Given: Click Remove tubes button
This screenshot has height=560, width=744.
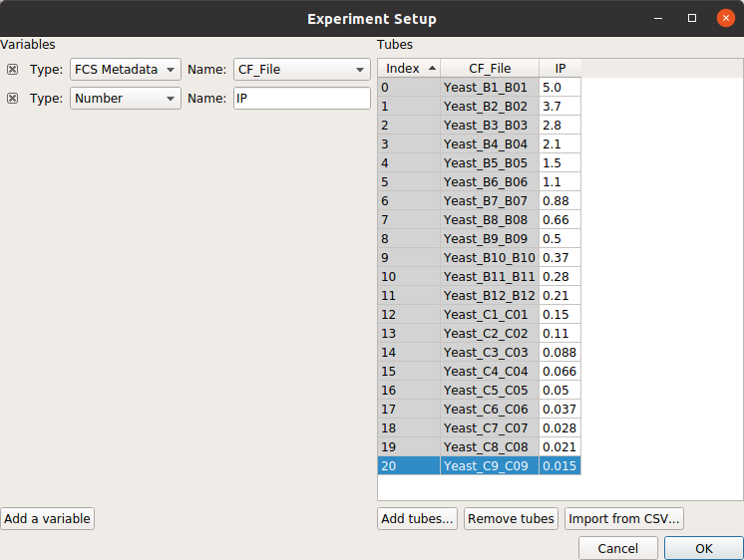Looking at the screenshot, I should [x=511, y=518].
